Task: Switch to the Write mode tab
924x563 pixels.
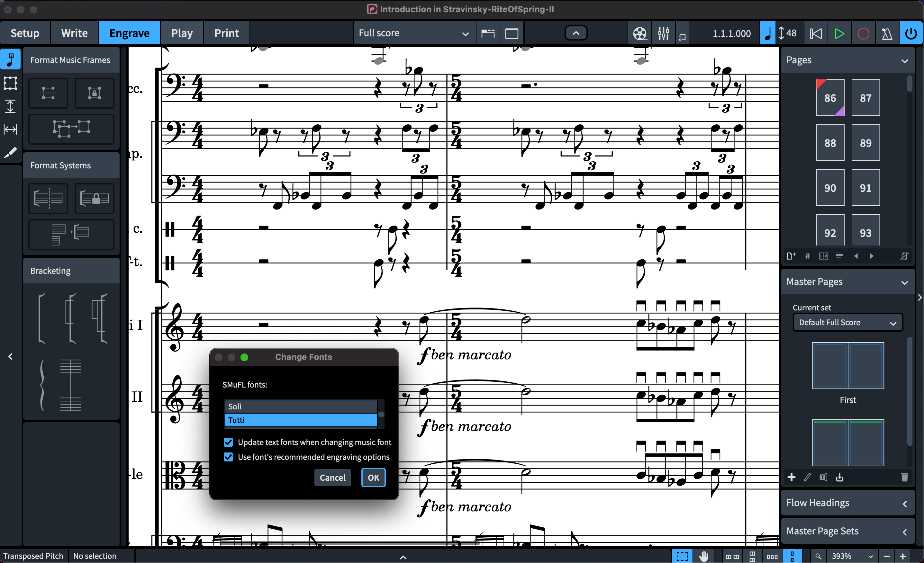Action: coord(74,33)
